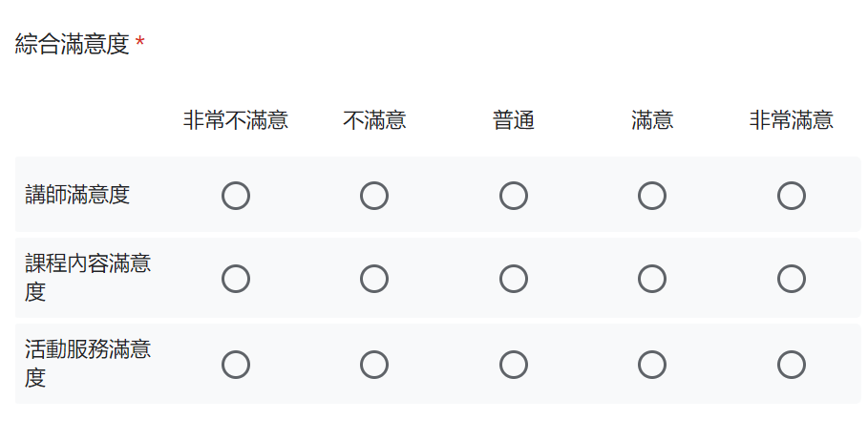Click the 講師滿意度 row label
868x441 pixels.
click(77, 195)
